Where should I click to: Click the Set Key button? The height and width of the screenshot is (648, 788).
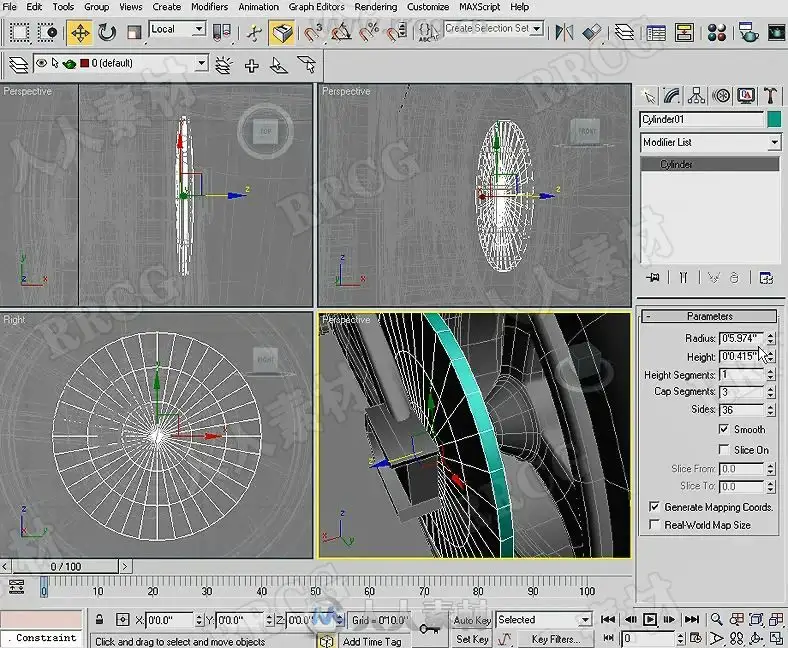tap(472, 639)
